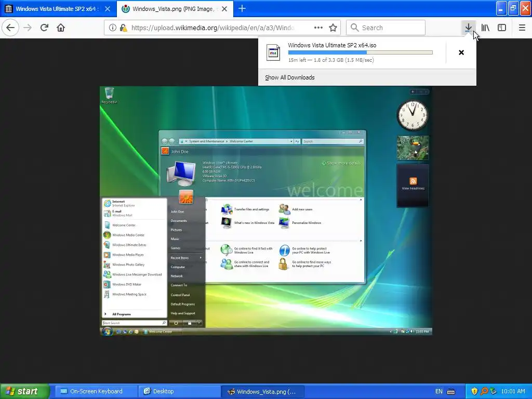This screenshot has height=399, width=532.
Task: Click the 10:01 AM taskbar clock
Action: pos(513,392)
